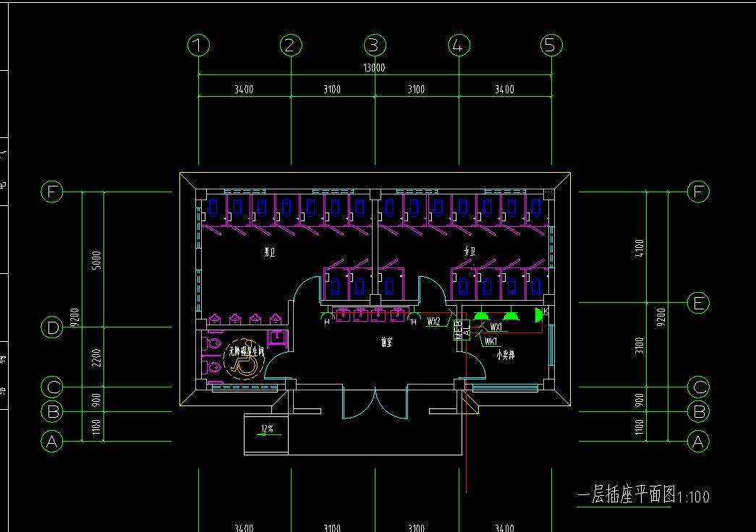Click the left axis bubble labeled A
The image size is (756, 532).
(x=51, y=441)
